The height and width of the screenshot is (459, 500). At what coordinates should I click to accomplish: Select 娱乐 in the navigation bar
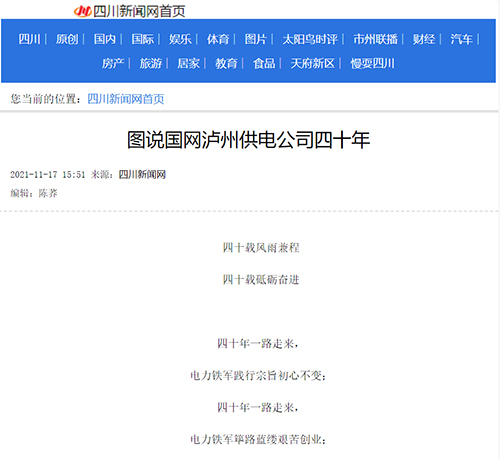point(180,39)
